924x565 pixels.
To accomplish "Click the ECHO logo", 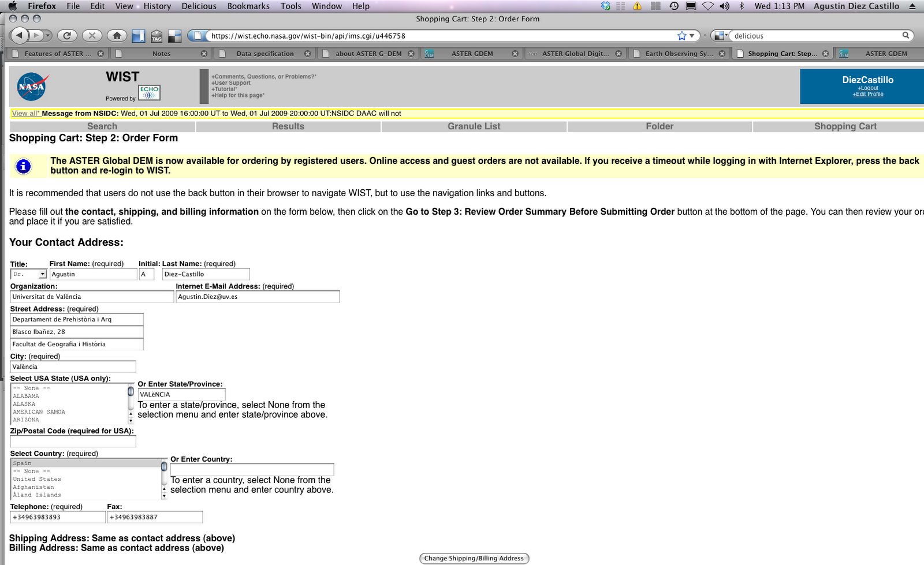I will [x=149, y=92].
